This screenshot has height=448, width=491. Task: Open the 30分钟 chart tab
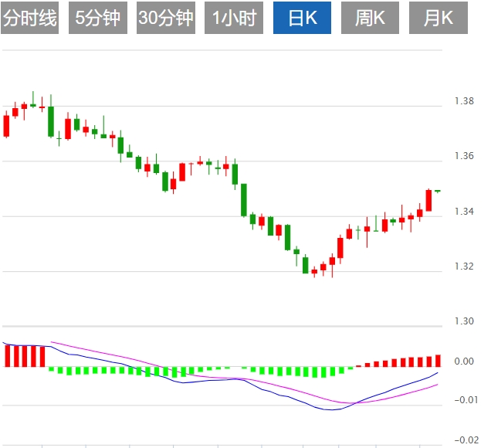166,19
